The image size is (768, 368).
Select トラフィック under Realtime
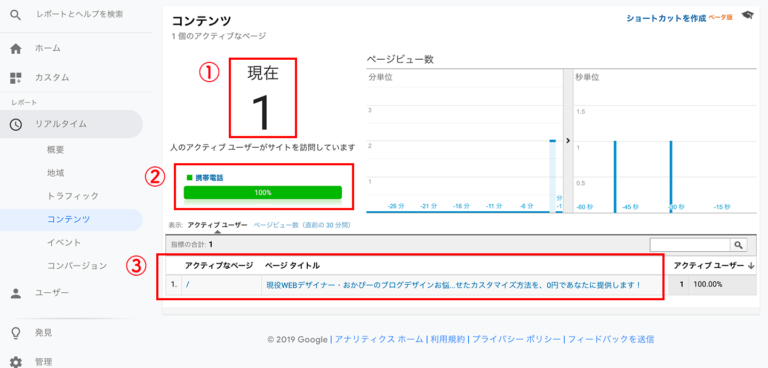pos(73,196)
